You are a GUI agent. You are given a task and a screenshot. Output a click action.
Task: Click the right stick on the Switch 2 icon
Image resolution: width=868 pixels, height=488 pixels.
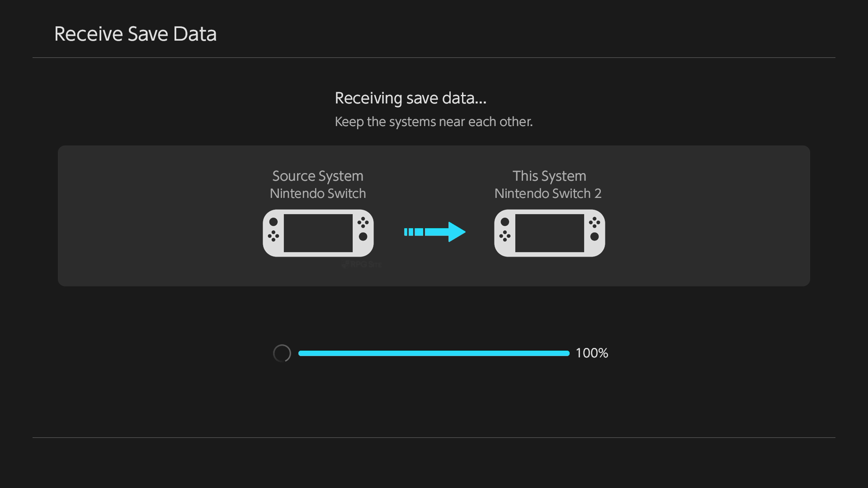[594, 236]
